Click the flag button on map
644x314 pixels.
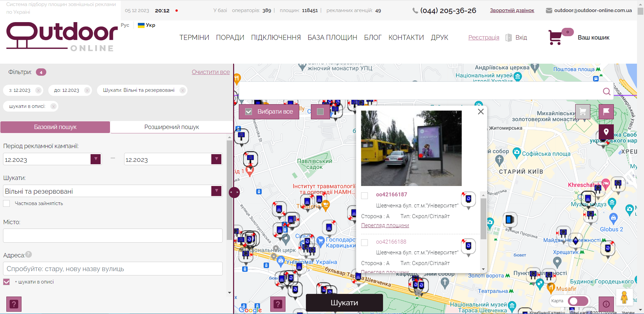pos(606,112)
